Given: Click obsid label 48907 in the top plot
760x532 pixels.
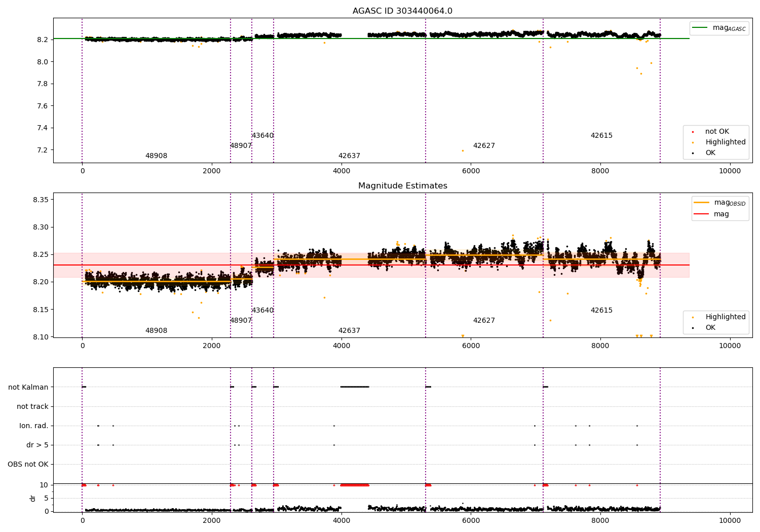Looking at the screenshot, I should 241,146.
